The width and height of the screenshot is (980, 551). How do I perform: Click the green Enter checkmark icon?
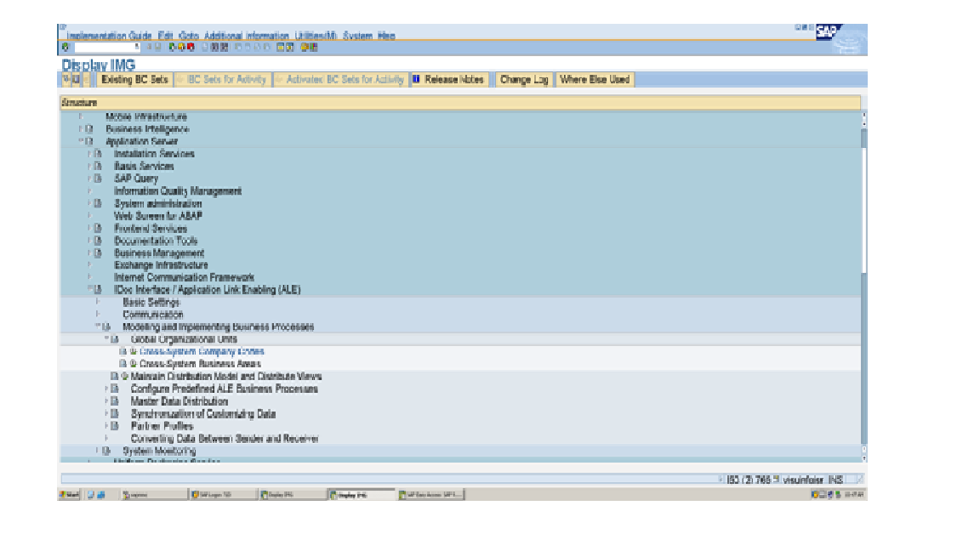click(66, 47)
